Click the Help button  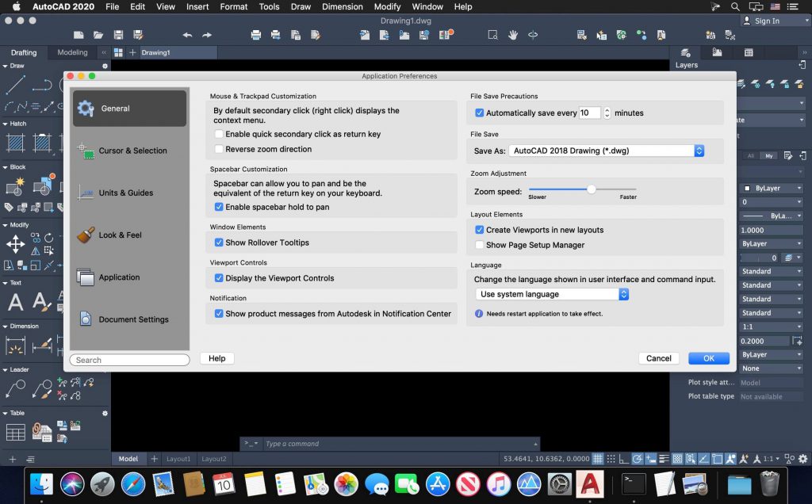click(x=217, y=358)
